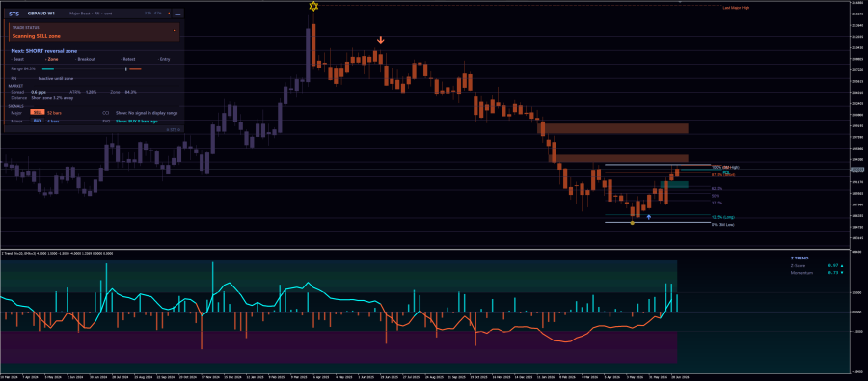Click the '50%' level label
Screen dimensions: 868x381
click(x=716, y=196)
